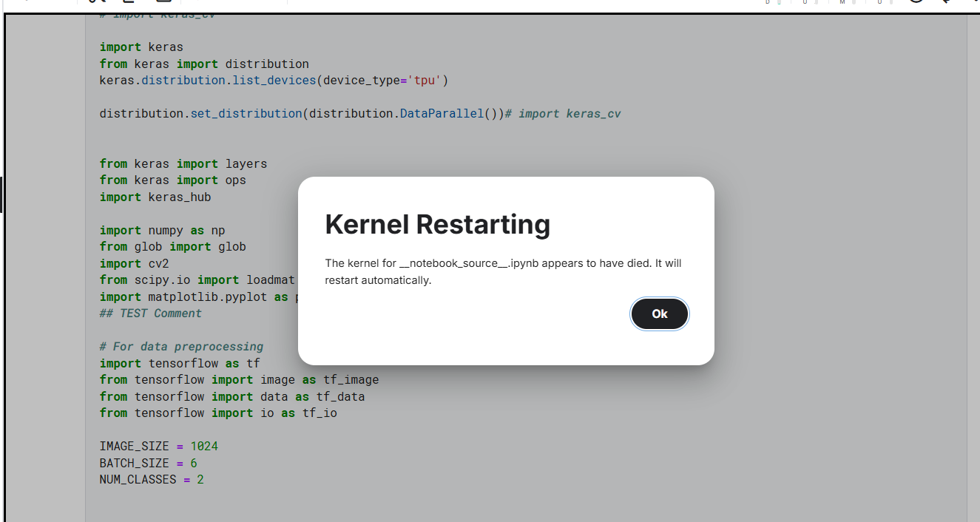
Task: Click the "image as tf_image" import line
Action: point(239,379)
